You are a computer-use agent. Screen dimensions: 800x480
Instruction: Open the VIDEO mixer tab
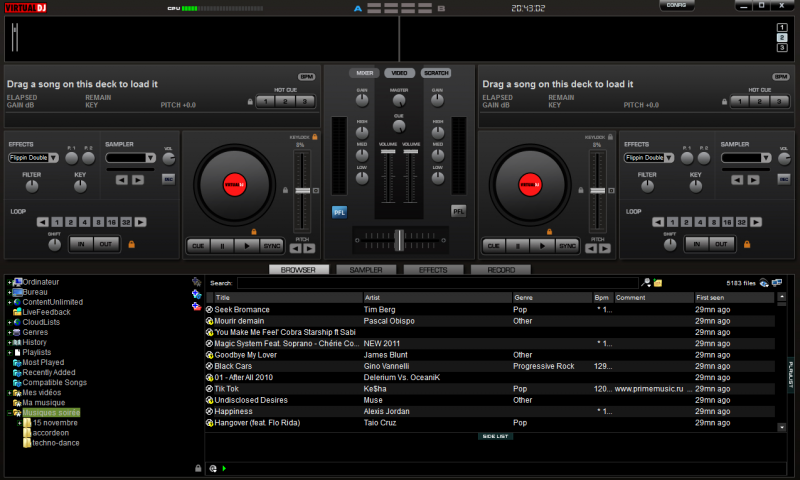coord(399,73)
